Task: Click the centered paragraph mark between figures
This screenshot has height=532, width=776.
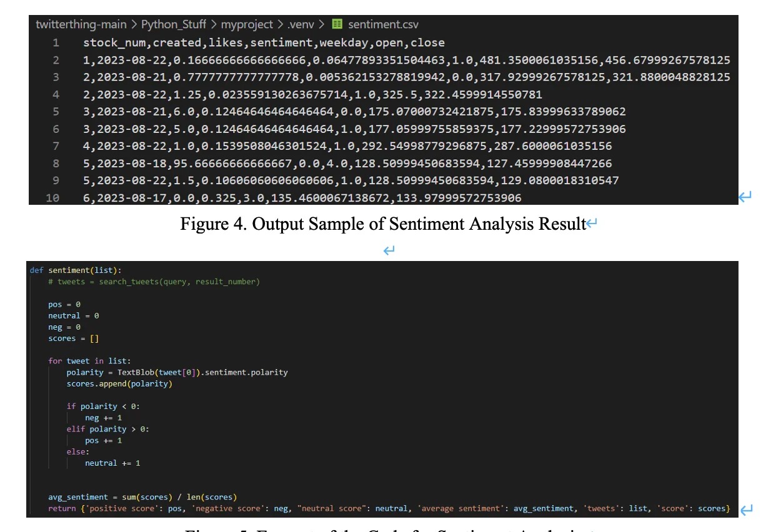Action: tap(389, 250)
